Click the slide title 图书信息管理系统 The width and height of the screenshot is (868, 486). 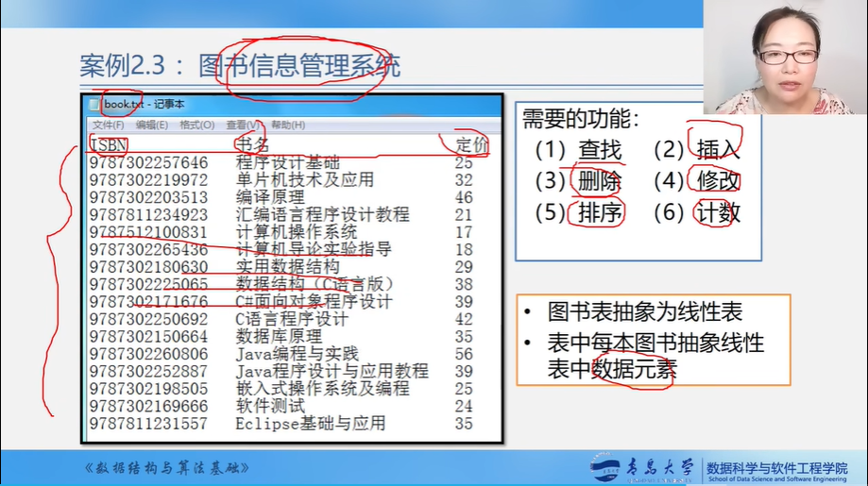click(x=299, y=66)
